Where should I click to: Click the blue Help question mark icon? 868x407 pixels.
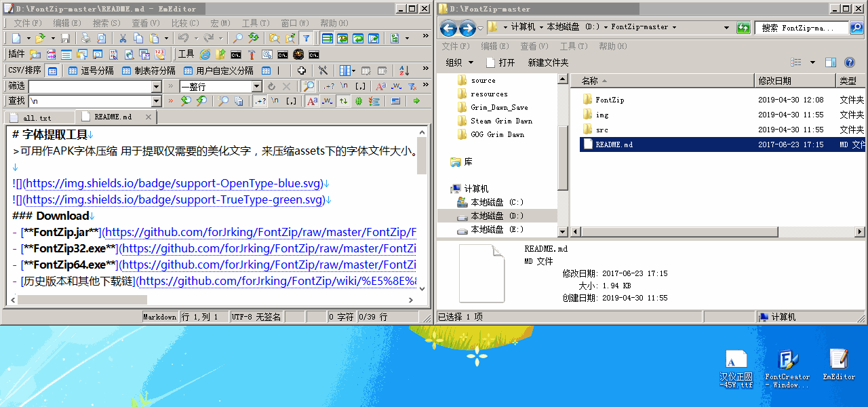pos(849,62)
